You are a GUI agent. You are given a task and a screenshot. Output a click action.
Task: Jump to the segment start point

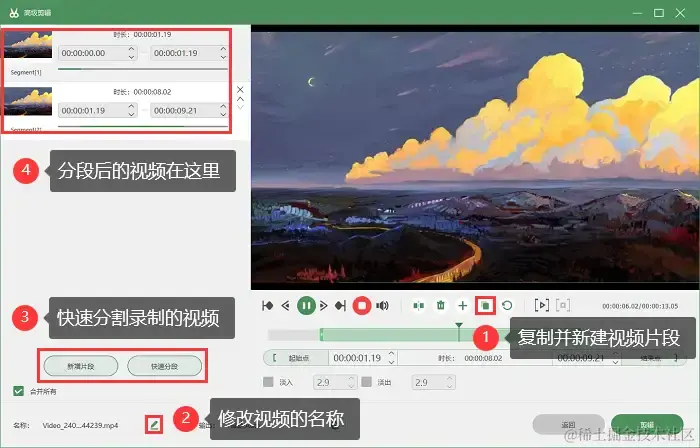click(267, 306)
